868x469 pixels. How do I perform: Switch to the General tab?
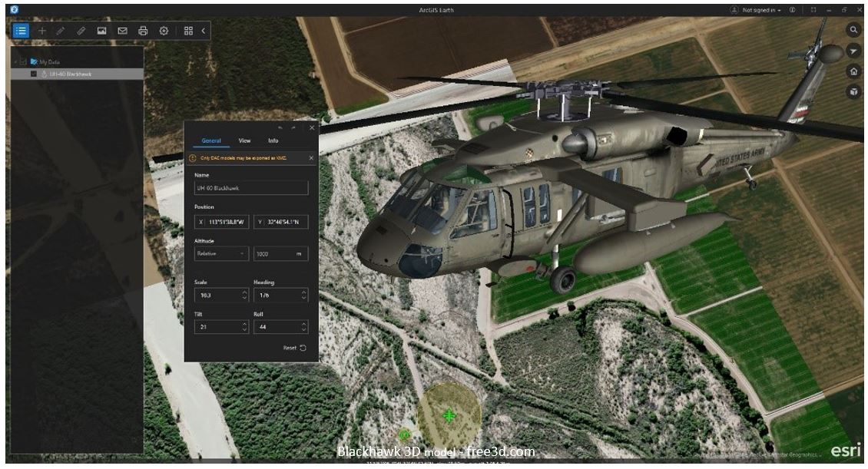pos(211,141)
